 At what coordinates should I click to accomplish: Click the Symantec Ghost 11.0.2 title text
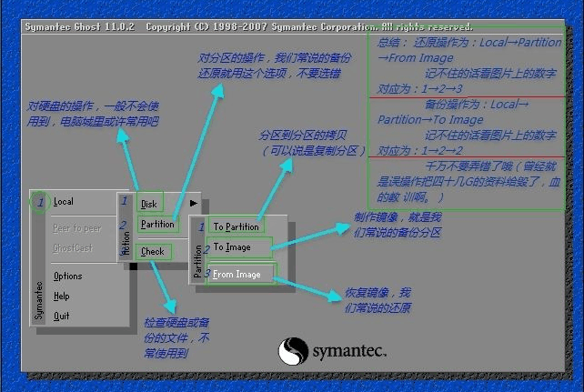80,27
